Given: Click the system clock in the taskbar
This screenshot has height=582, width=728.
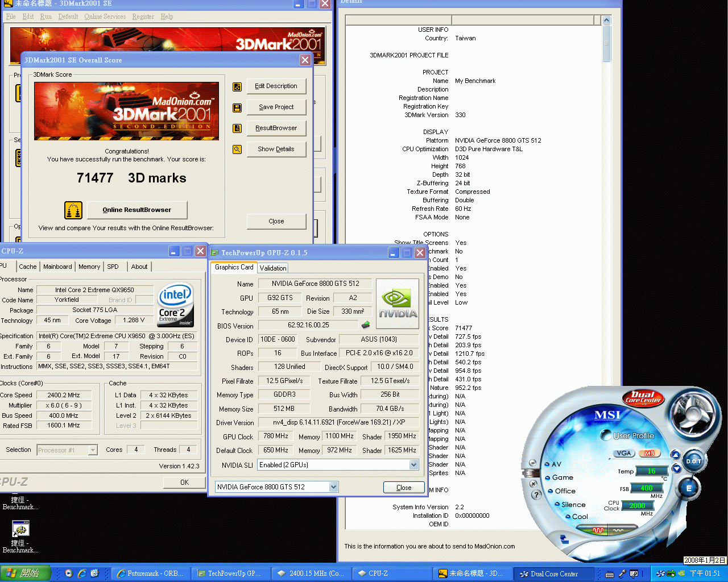Looking at the screenshot, I should [x=705, y=574].
